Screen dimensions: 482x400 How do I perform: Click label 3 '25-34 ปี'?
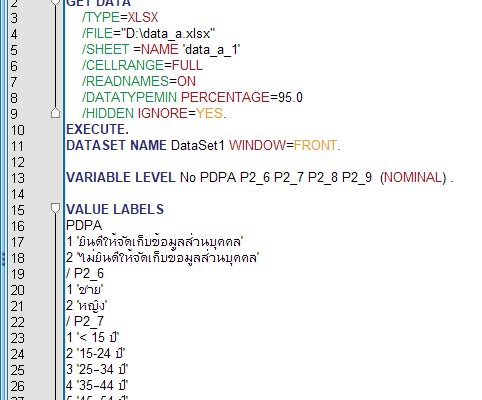pyautogui.click(x=97, y=369)
